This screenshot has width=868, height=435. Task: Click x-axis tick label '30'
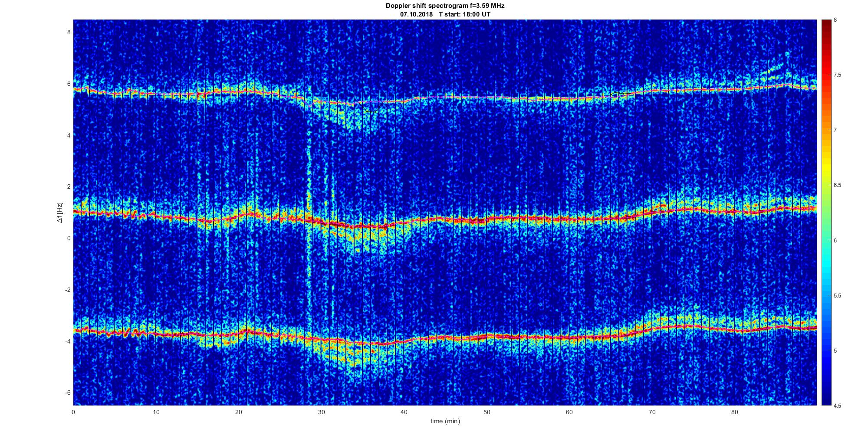[321, 412]
